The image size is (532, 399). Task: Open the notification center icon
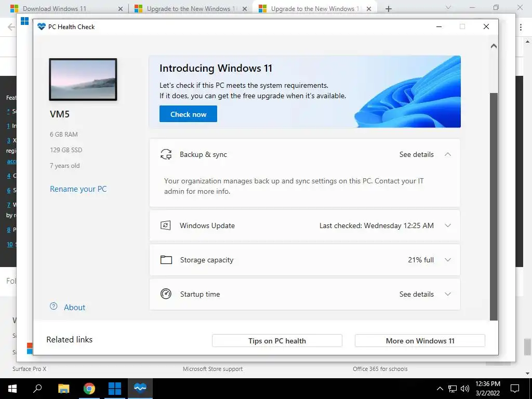coord(515,389)
